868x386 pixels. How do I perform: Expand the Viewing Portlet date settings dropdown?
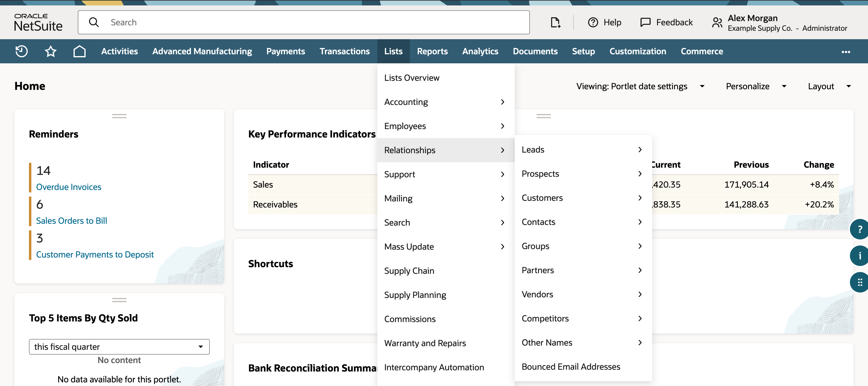(x=640, y=86)
